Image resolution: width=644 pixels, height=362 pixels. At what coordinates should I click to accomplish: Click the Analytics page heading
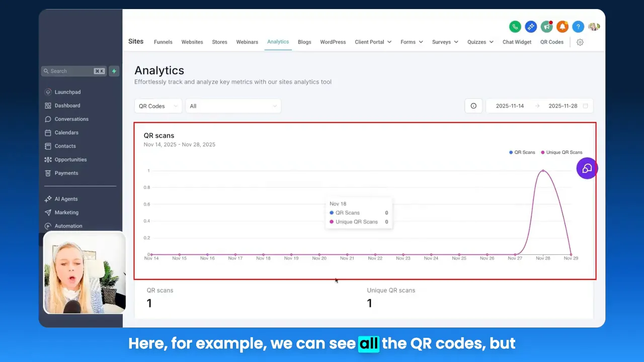[x=159, y=70]
